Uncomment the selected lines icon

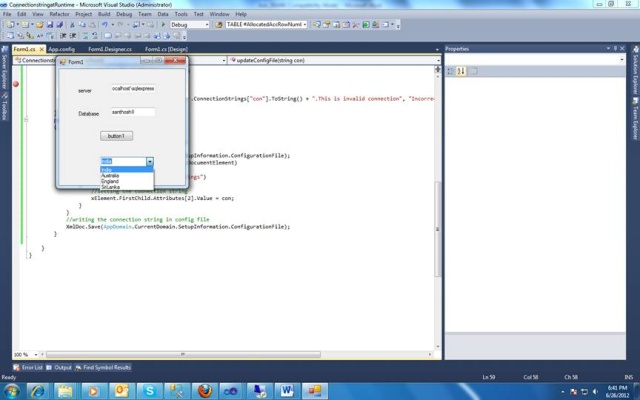[94, 36]
